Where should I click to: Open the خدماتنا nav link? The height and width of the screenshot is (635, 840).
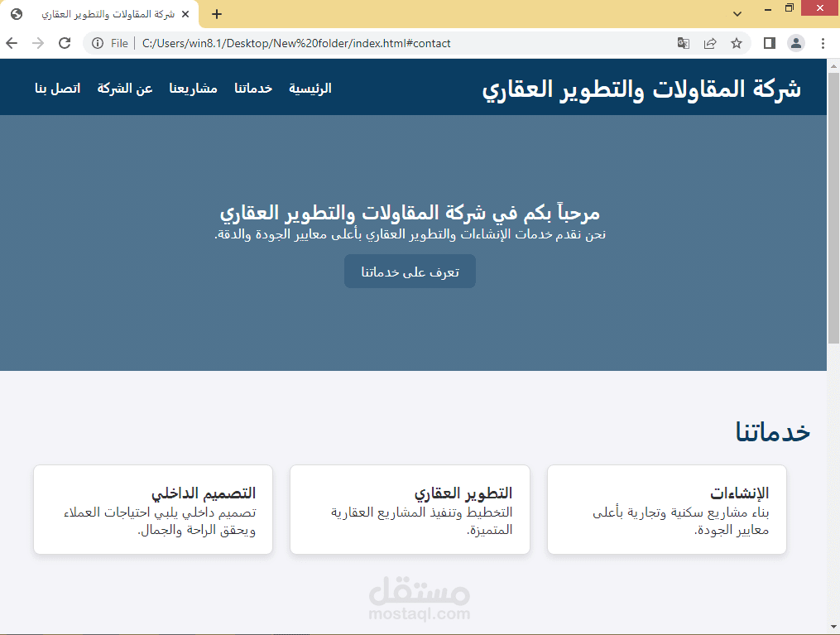(x=253, y=88)
